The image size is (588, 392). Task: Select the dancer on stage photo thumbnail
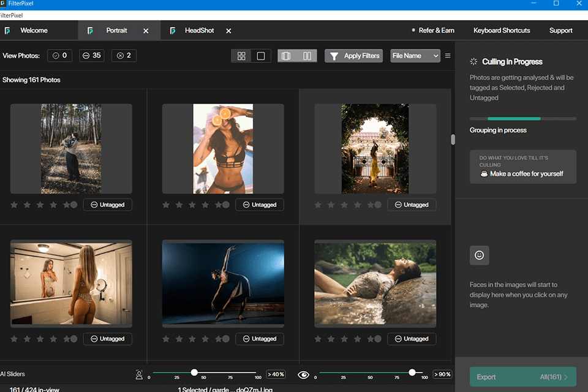point(223,284)
